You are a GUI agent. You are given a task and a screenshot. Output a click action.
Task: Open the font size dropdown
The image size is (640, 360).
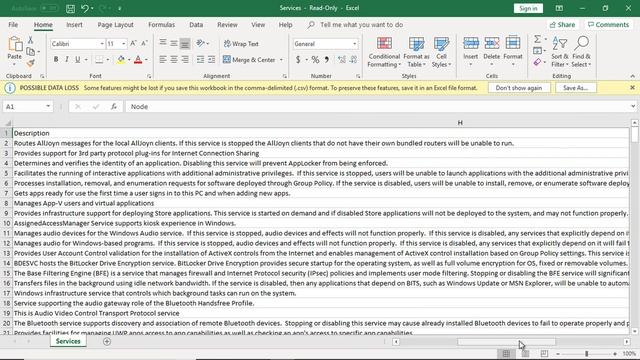(123, 44)
